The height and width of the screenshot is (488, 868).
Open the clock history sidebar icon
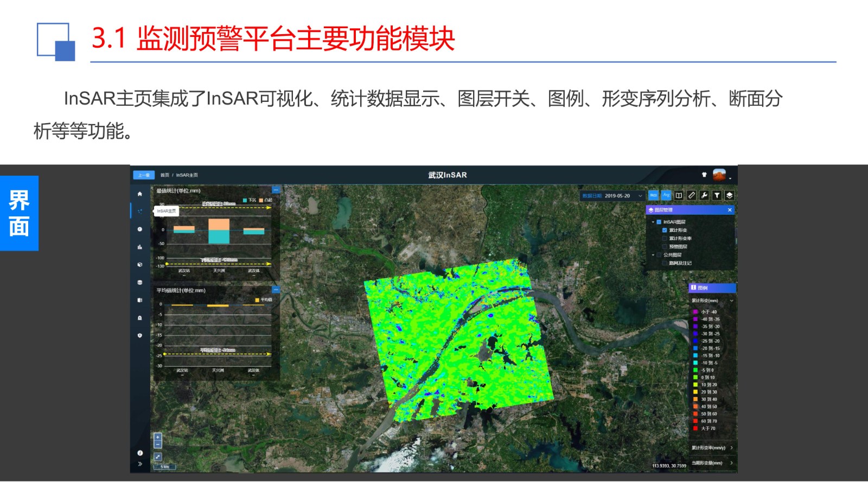139,229
